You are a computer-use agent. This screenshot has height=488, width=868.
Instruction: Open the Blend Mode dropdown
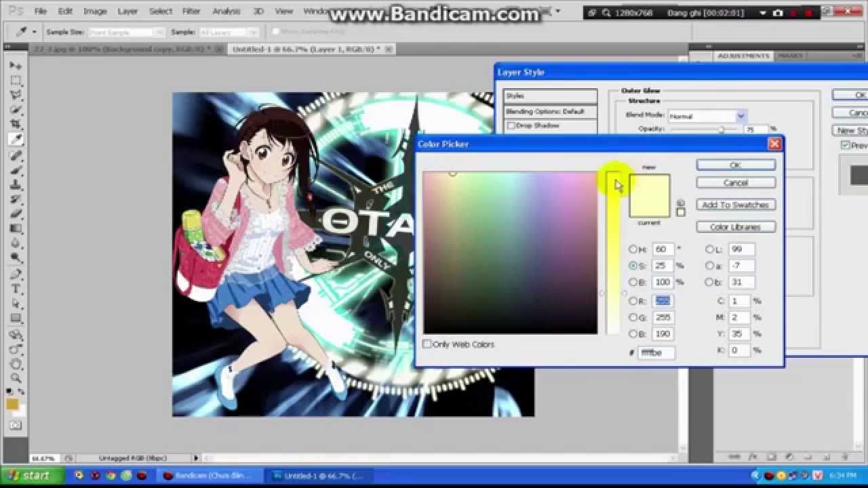point(707,116)
